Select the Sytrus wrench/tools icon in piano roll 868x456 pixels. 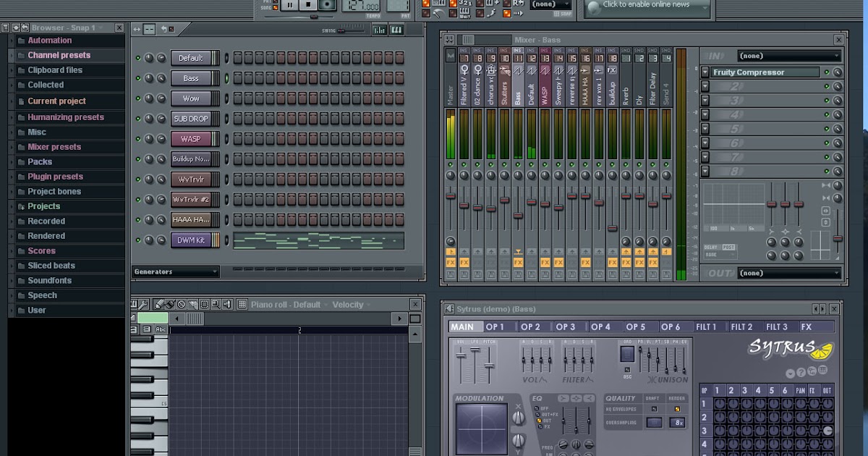(x=142, y=305)
